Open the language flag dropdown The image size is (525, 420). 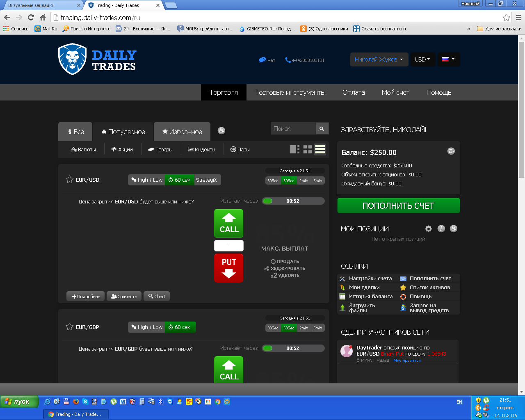448,59
